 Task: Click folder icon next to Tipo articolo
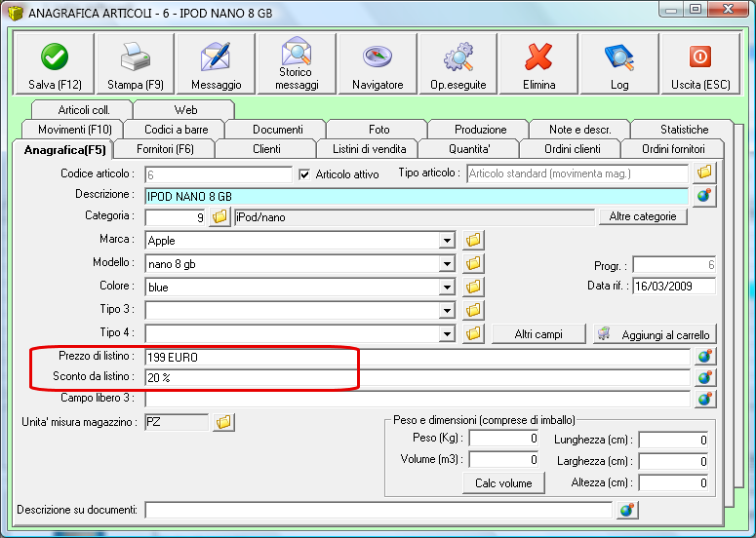point(704,173)
